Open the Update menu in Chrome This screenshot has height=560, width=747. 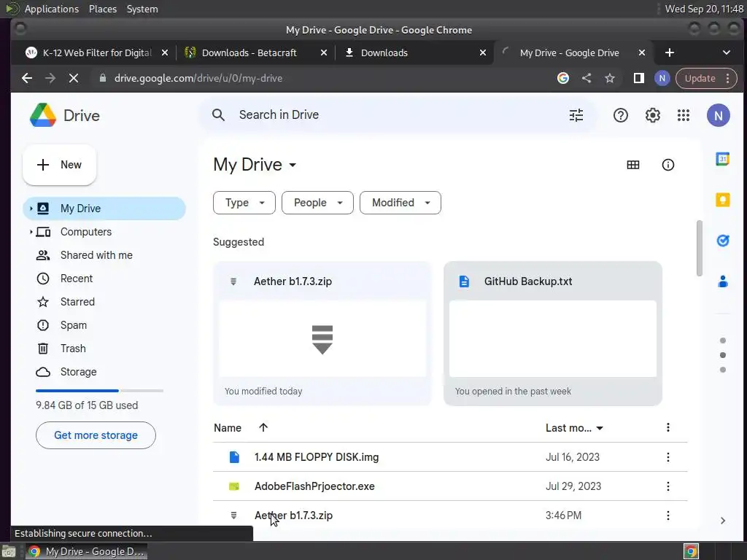click(x=706, y=78)
